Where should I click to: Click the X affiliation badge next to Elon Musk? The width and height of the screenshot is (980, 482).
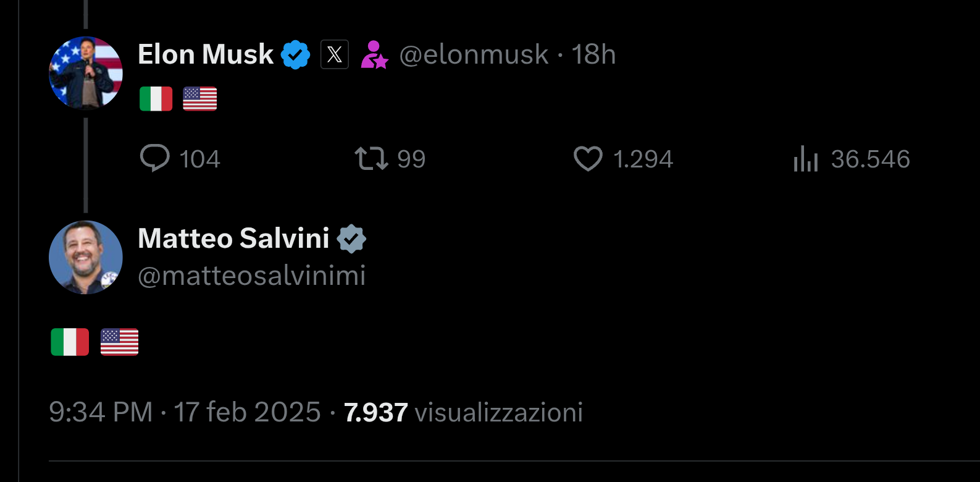pos(334,54)
